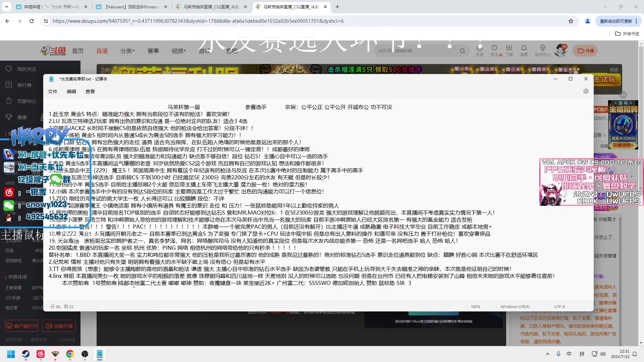Open 关注 heart icon in header
The height and width of the screenshot is (362, 644).
pyautogui.click(x=494, y=51)
